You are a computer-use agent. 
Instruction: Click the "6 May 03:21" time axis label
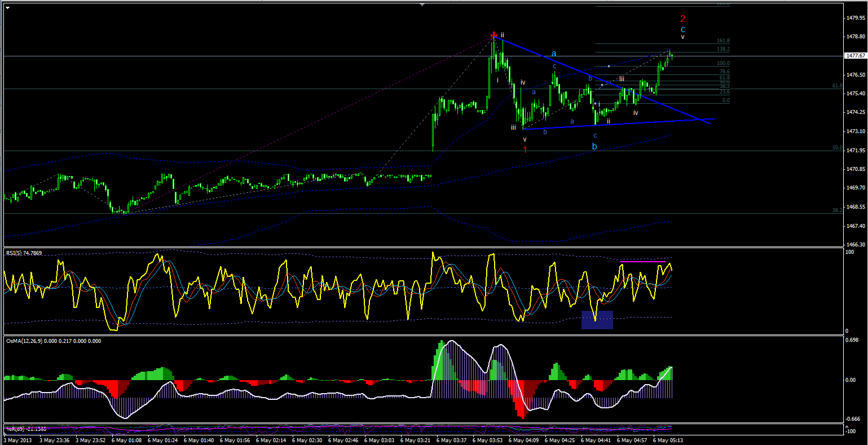click(417, 440)
